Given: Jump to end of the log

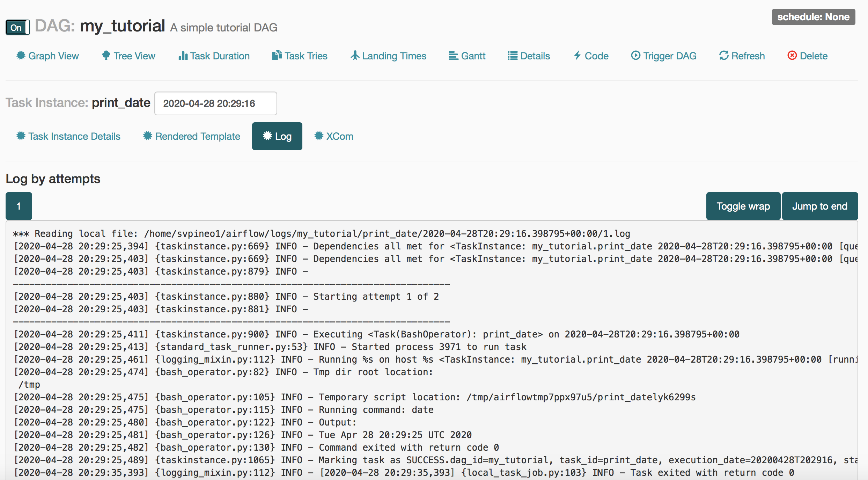Looking at the screenshot, I should [x=819, y=206].
